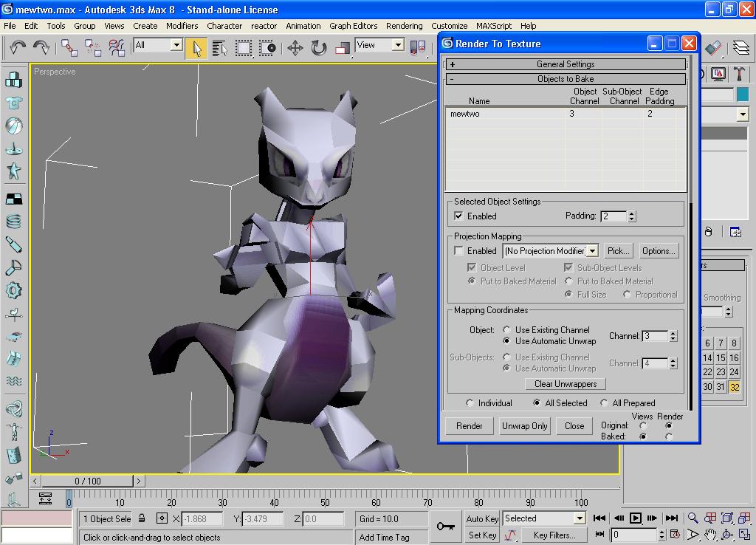Click the Go to Start playback icon
The image size is (756, 545).
pyautogui.click(x=599, y=518)
